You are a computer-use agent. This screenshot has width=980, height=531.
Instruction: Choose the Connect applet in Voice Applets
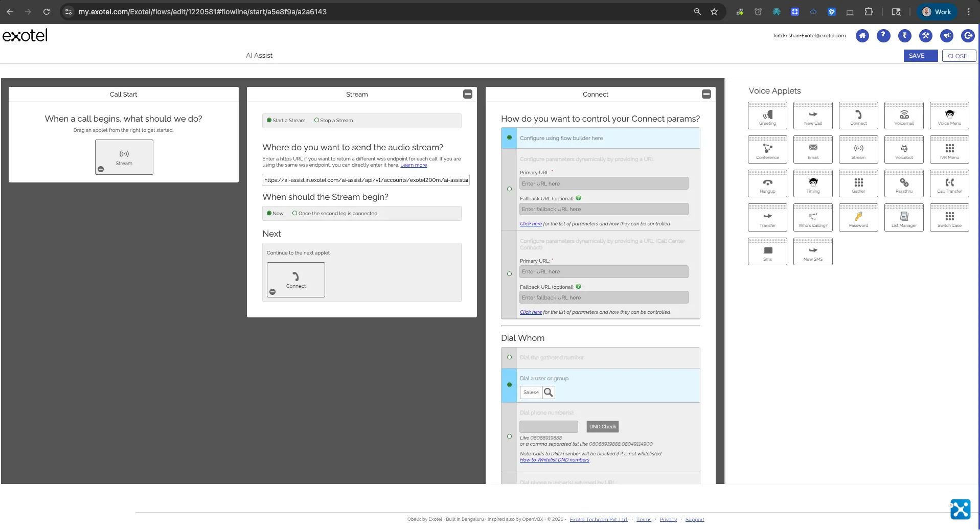[858, 116]
